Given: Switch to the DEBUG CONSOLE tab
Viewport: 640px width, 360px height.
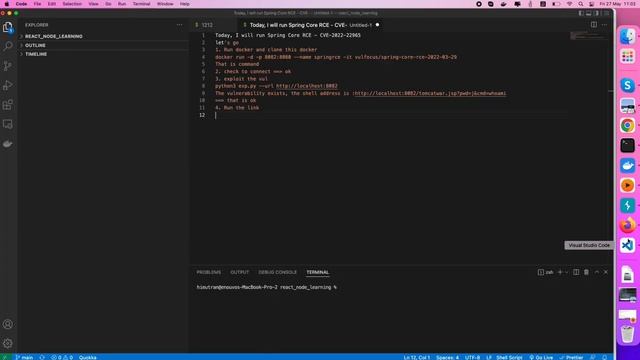Looking at the screenshot, I should [278, 272].
